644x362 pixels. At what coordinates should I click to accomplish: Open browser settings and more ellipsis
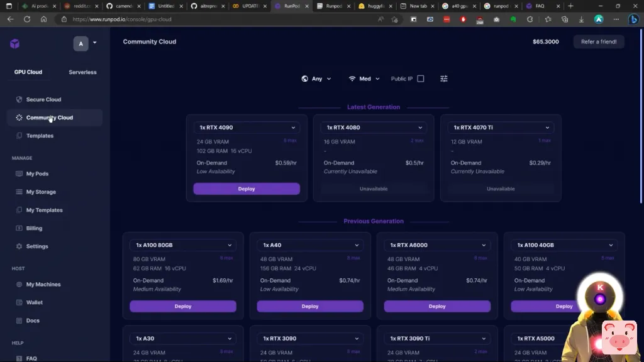click(x=616, y=19)
